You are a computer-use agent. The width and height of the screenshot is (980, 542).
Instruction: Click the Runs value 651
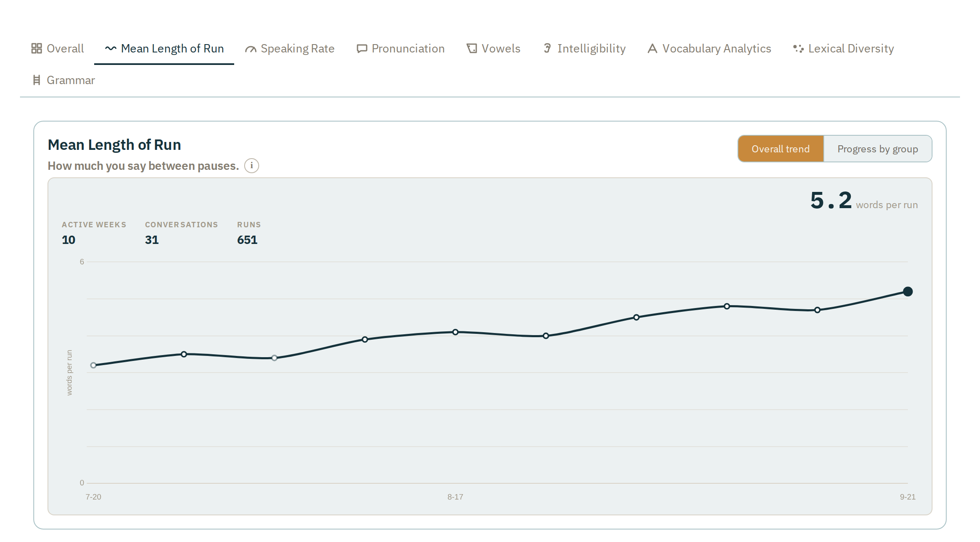pos(247,240)
